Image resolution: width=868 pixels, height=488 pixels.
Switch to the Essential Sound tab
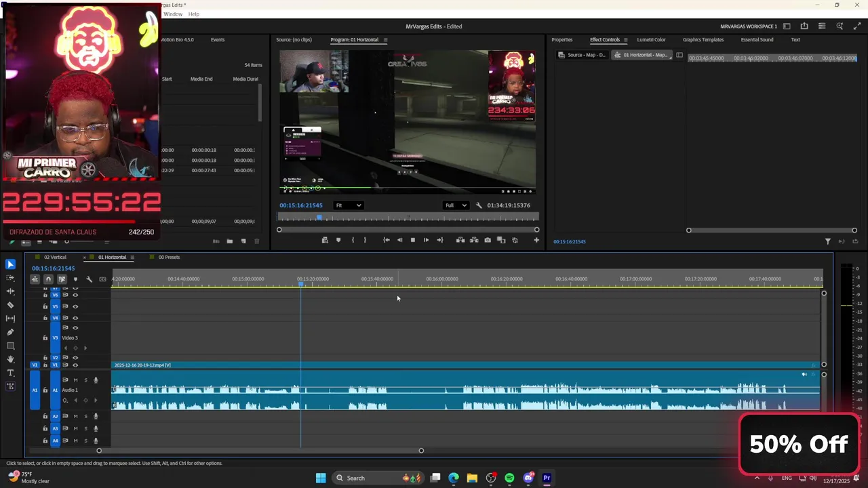(757, 40)
